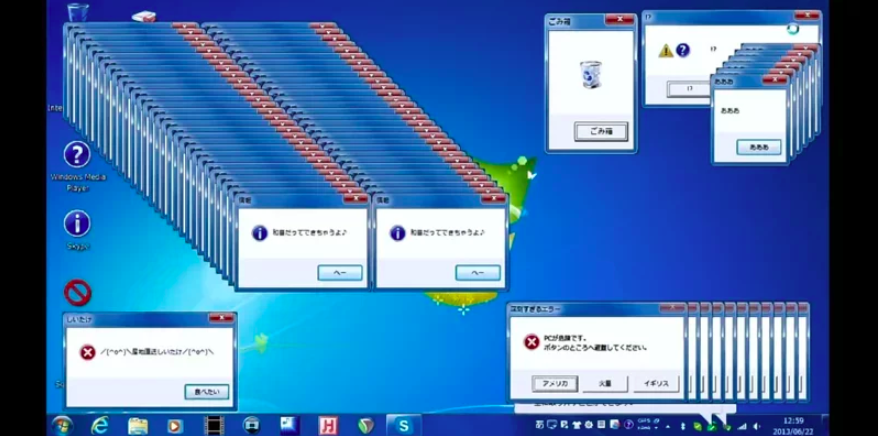Click the あああ button in front dialog

759,147
